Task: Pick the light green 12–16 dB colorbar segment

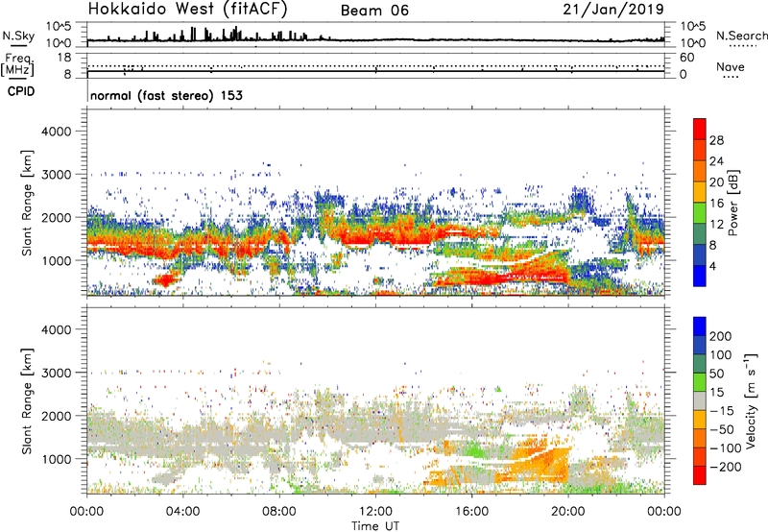Action: 700,213
